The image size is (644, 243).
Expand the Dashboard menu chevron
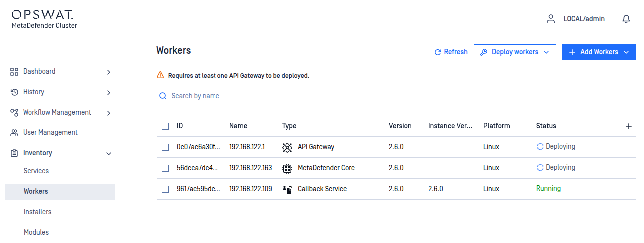point(109,72)
